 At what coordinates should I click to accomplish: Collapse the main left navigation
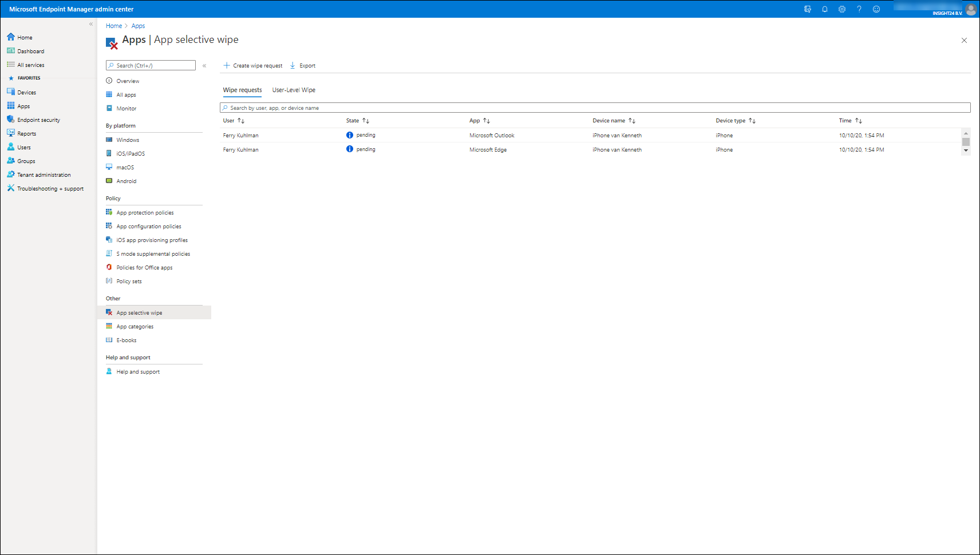click(x=91, y=24)
